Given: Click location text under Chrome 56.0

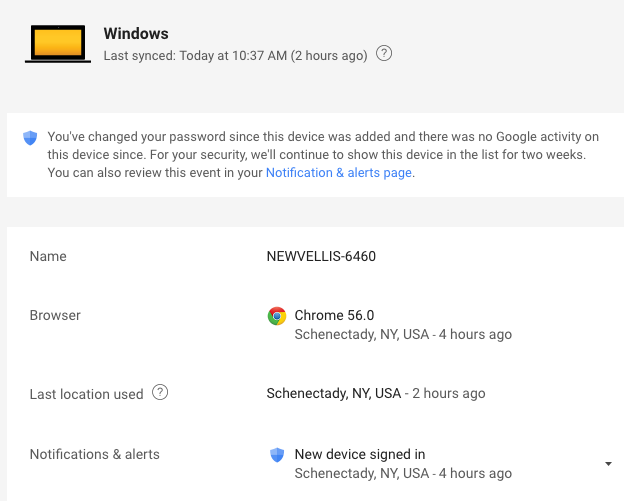Looking at the screenshot, I should point(402,334).
